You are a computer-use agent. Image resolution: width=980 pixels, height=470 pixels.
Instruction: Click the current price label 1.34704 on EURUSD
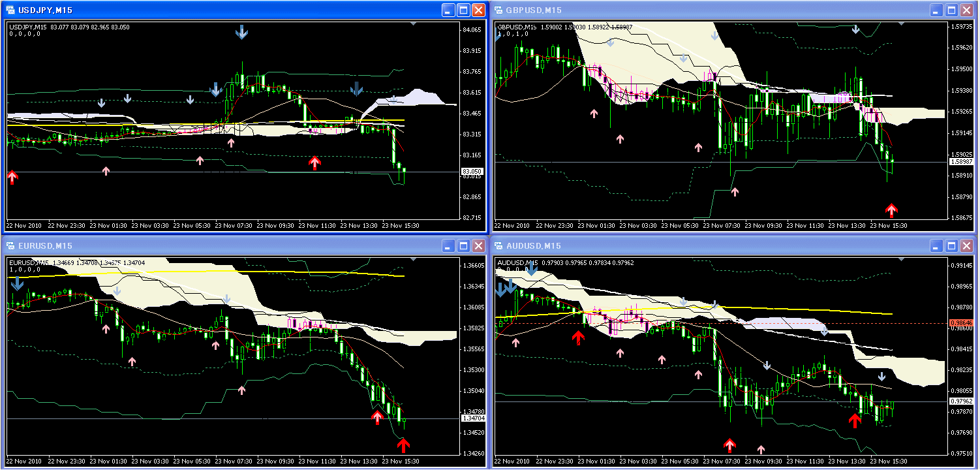(472, 418)
